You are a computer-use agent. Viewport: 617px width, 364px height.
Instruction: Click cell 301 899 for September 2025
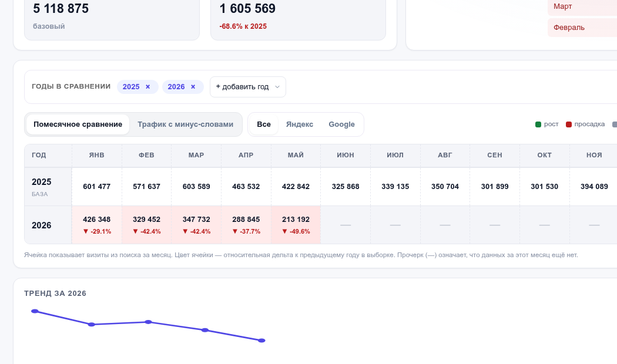pos(495,187)
